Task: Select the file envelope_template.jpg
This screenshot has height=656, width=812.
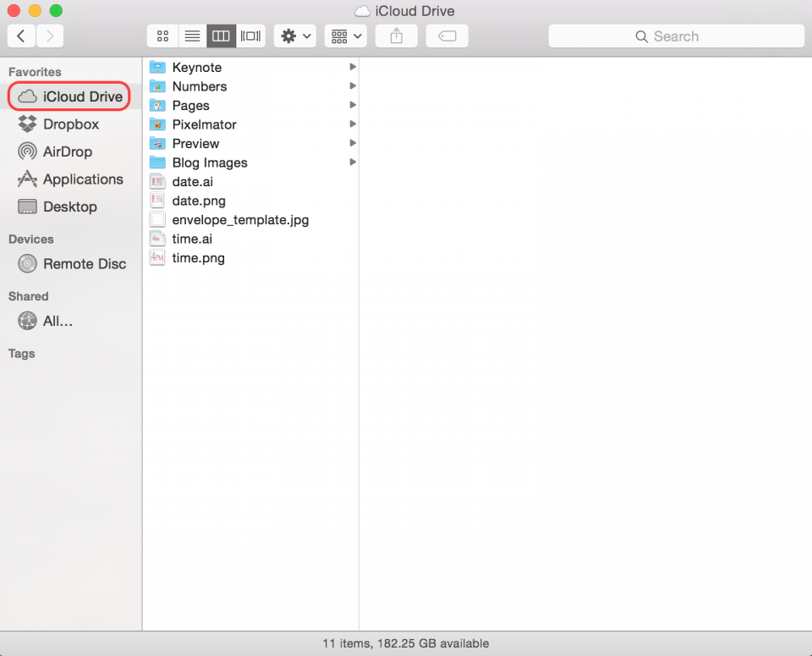Action: 250,220
